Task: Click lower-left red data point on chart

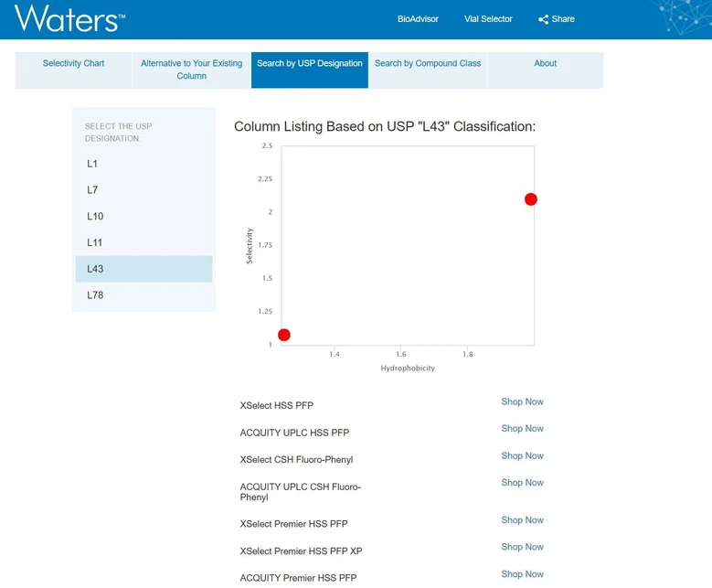Action: pos(284,335)
